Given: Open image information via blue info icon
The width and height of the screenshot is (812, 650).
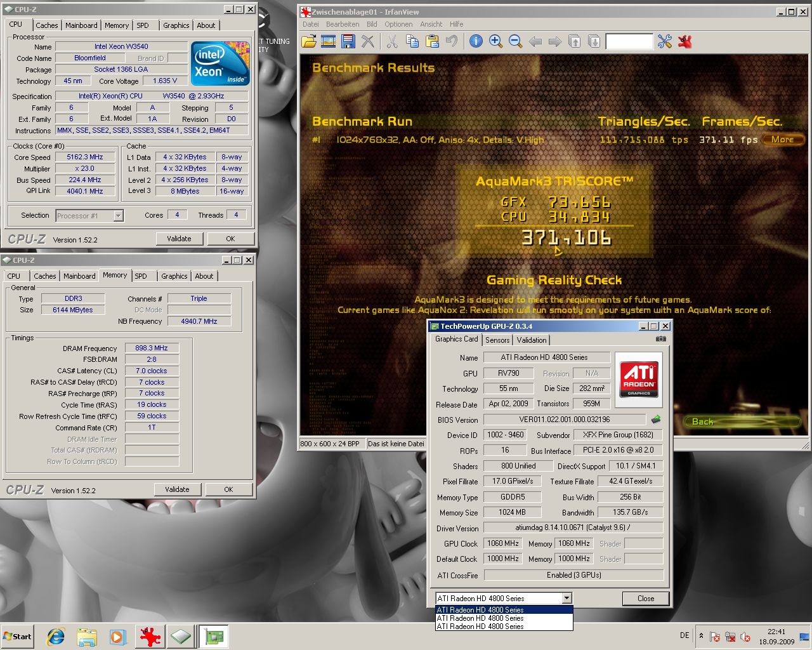Looking at the screenshot, I should click(476, 42).
